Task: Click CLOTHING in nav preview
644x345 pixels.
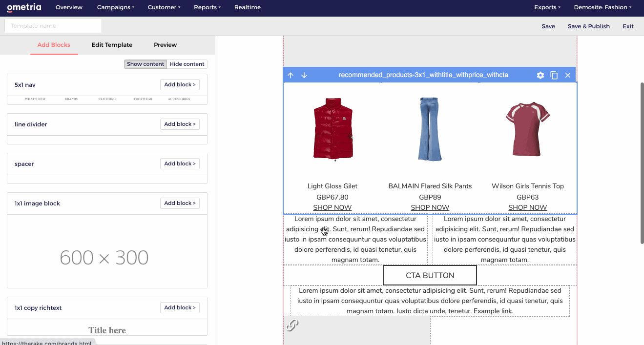Action: 107,99
